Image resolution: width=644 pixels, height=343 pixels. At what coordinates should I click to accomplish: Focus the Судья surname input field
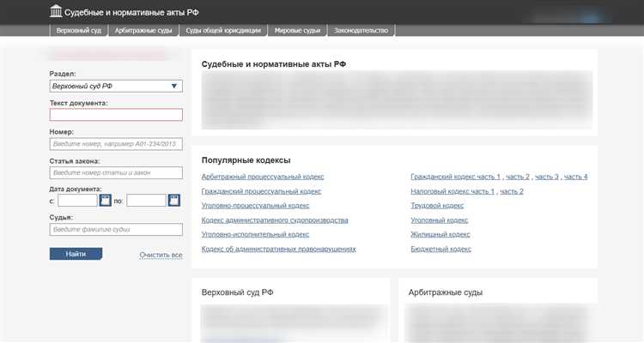pyautogui.click(x=116, y=229)
